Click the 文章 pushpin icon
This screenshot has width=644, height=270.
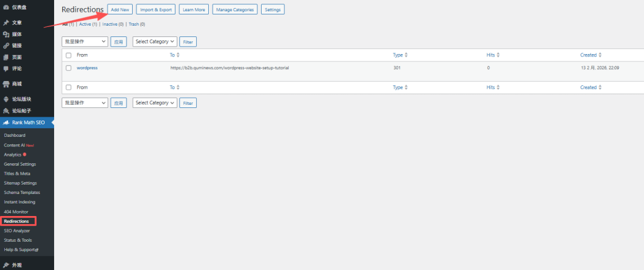(6, 23)
